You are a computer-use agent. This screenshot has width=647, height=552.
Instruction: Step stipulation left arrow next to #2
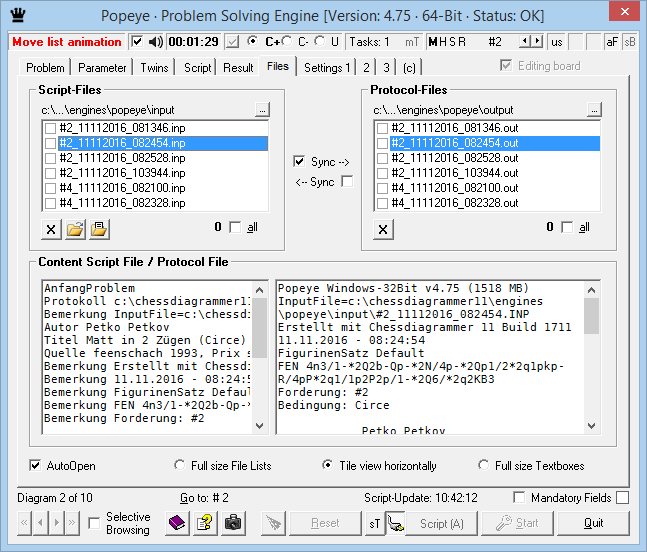[x=524, y=41]
